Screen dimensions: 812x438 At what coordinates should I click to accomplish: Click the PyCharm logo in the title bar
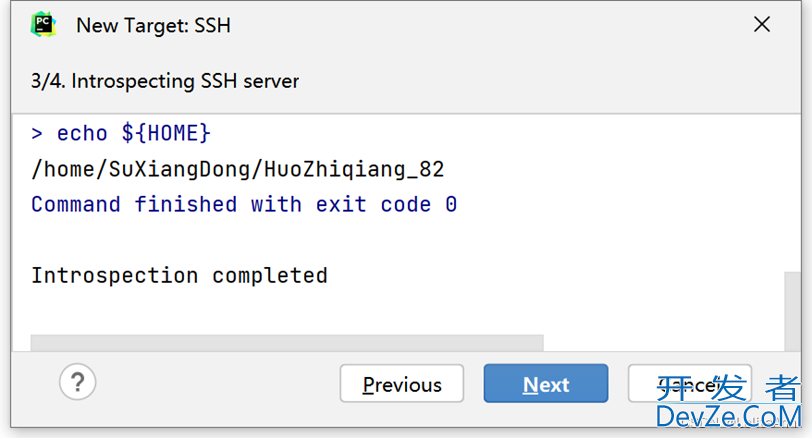click(x=43, y=24)
